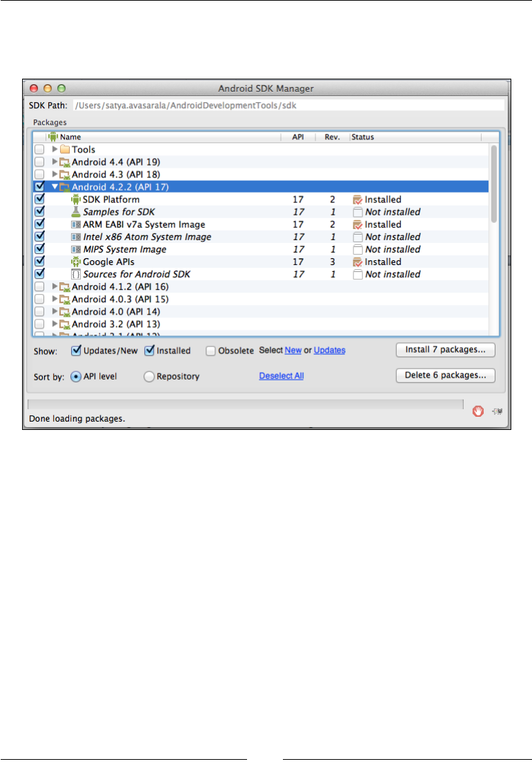
Task: Click the SDK Path text field
Action: [x=288, y=106]
